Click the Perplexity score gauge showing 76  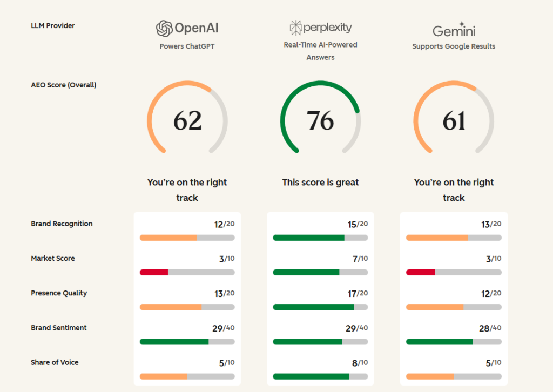point(320,120)
